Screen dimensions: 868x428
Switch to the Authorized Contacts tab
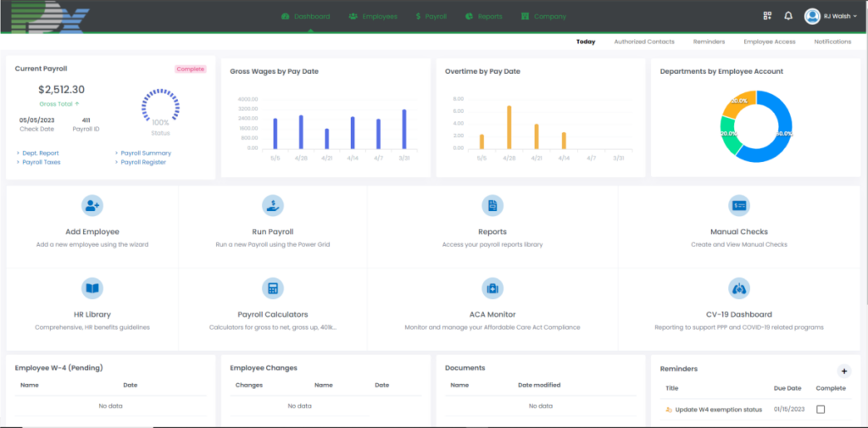coord(644,42)
